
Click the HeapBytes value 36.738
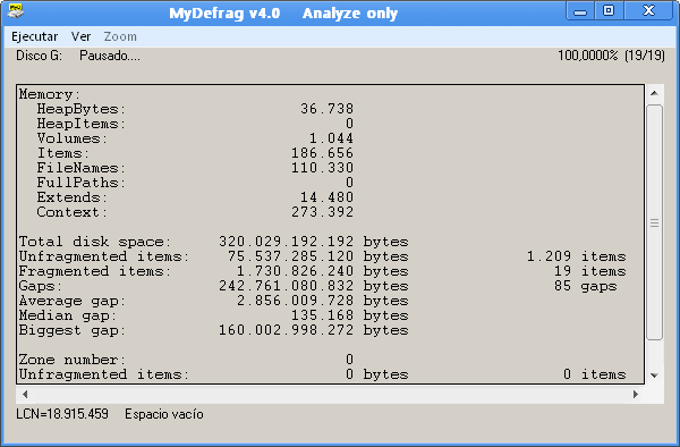(x=327, y=109)
